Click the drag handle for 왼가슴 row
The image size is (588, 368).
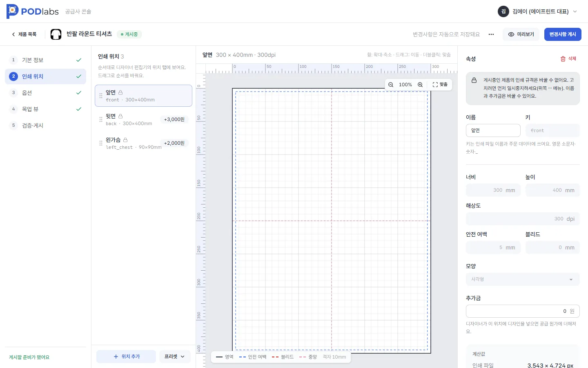coord(101,143)
